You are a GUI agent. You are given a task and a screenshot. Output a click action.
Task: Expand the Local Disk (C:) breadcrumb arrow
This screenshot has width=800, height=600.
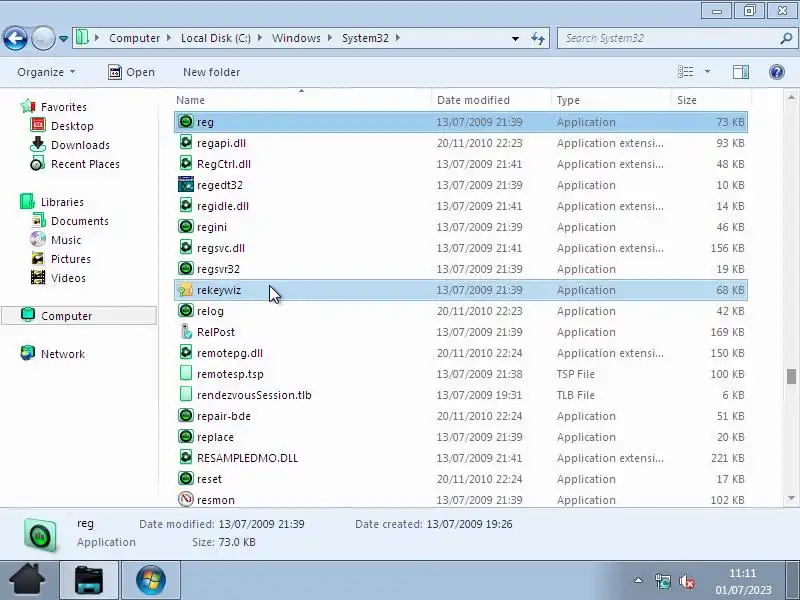(260, 38)
